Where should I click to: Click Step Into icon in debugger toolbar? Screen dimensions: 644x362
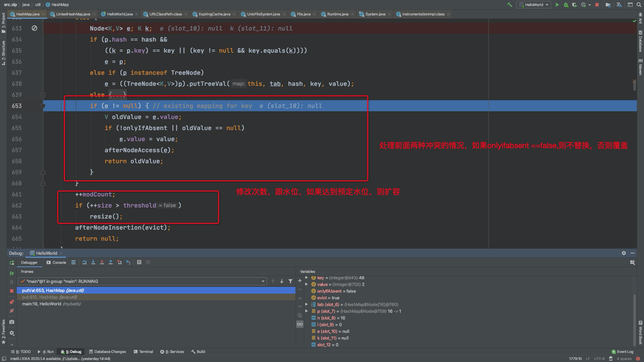(x=93, y=262)
